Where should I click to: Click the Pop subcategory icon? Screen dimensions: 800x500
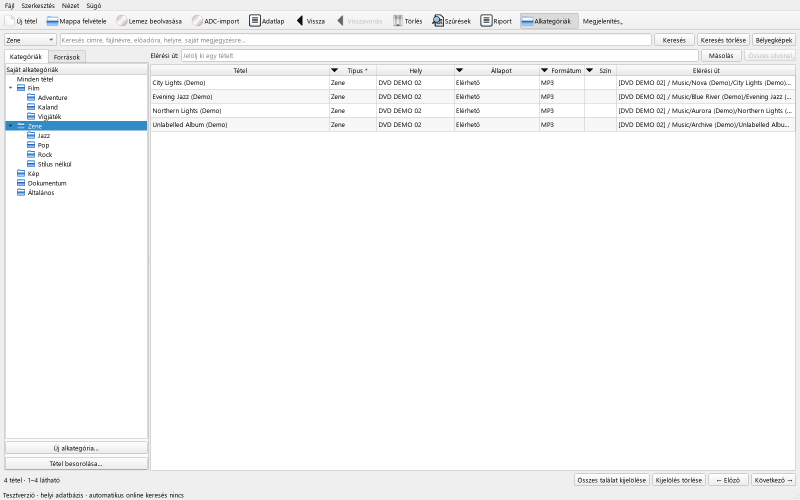click(31, 145)
